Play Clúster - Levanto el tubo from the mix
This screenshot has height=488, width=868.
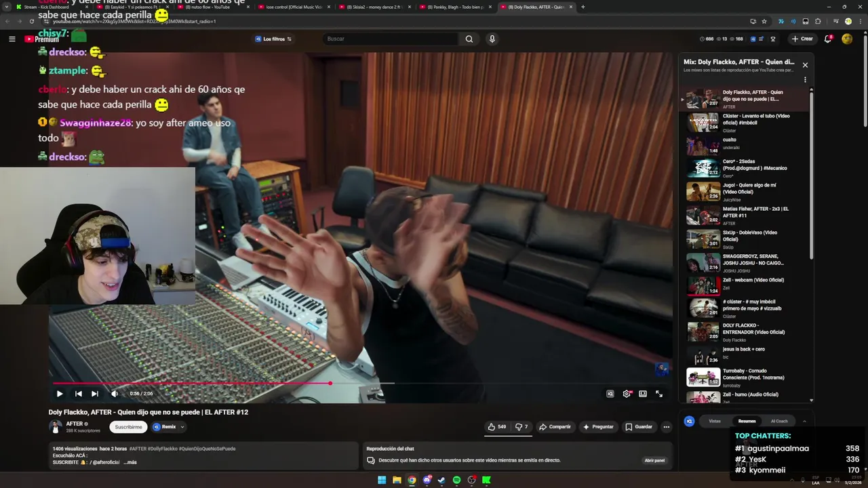coord(746,123)
